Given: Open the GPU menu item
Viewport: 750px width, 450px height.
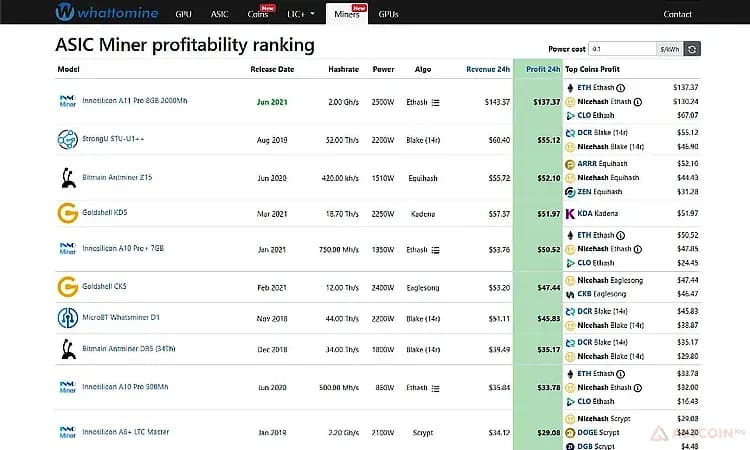Looking at the screenshot, I should [183, 14].
